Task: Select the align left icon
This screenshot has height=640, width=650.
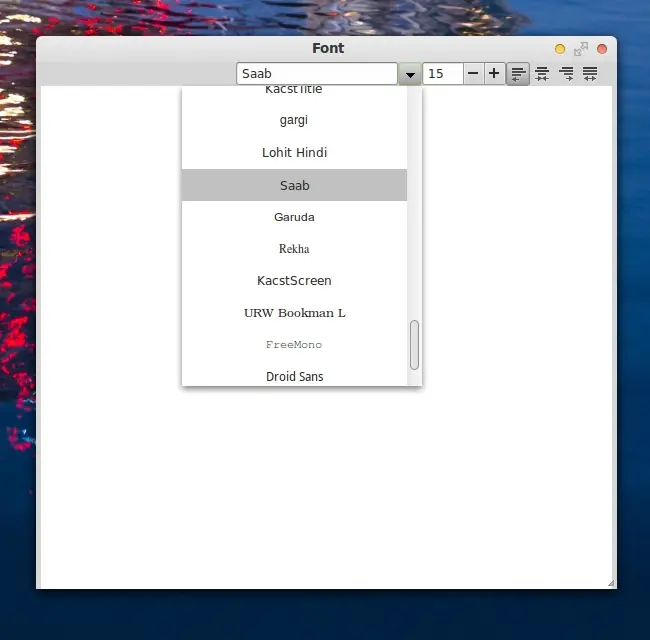Action: (518, 74)
